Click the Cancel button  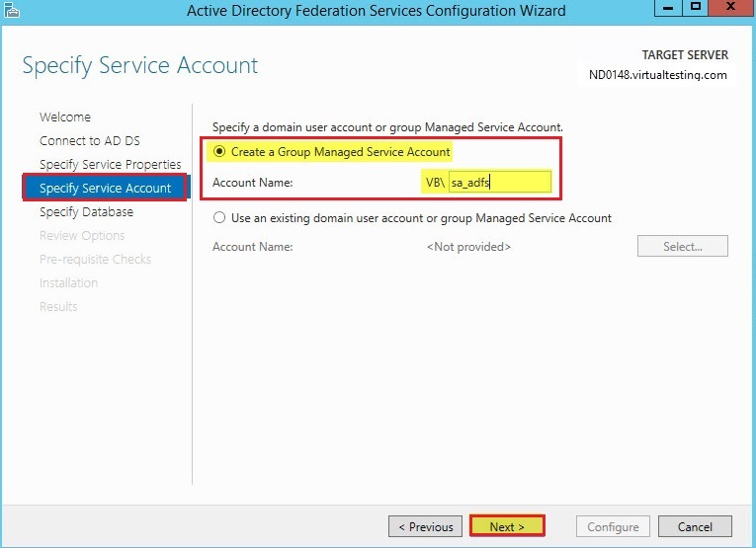click(x=695, y=526)
